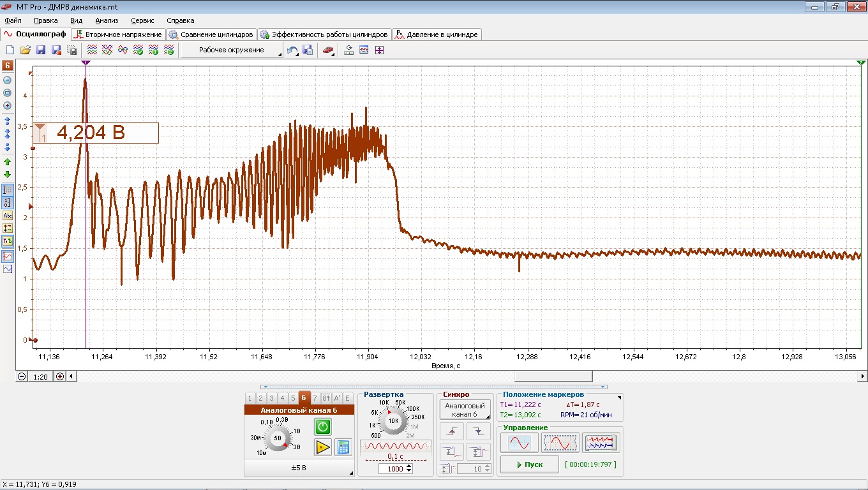Switch to Давление в цилиндре tab
Image resolution: width=868 pixels, height=490 pixels.
[x=436, y=34]
